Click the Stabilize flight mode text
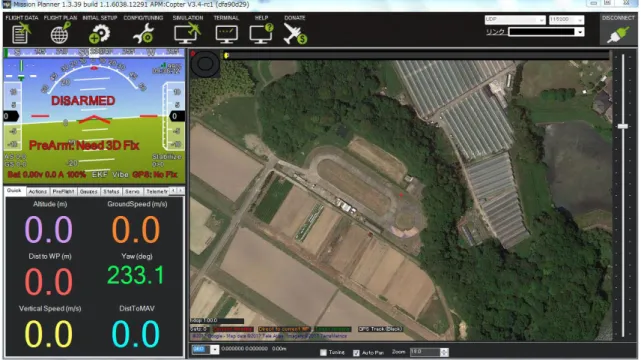 [x=167, y=157]
